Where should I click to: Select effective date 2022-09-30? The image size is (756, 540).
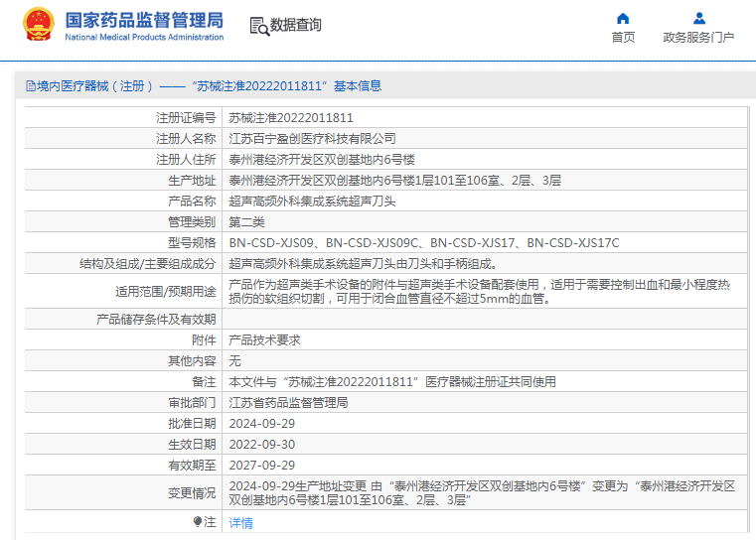[x=262, y=445]
